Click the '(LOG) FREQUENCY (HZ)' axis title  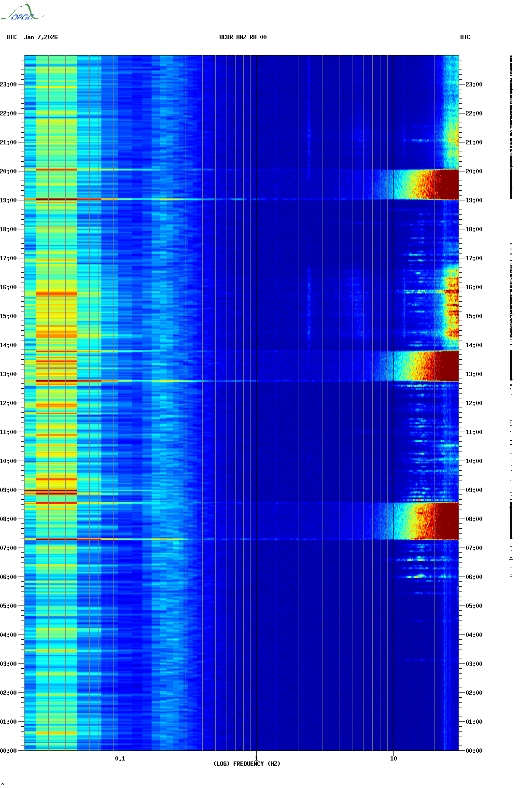point(247,764)
